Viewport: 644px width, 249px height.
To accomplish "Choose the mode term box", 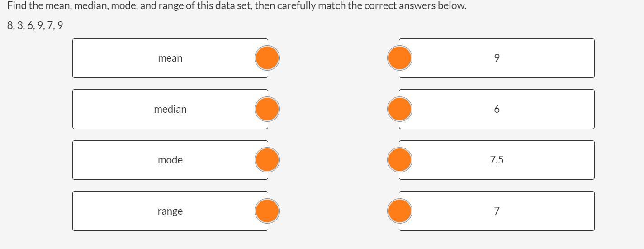I will coord(170,160).
